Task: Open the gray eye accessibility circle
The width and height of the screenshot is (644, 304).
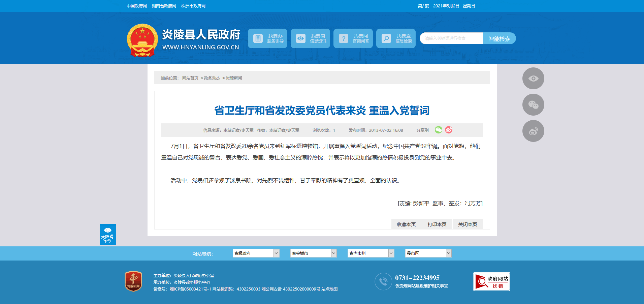Action: [533, 79]
